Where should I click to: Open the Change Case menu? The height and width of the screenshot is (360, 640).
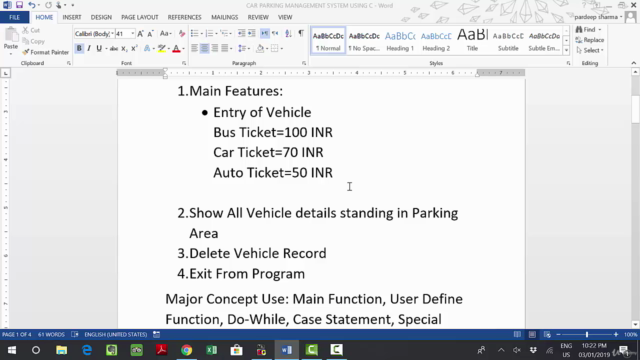tap(165, 34)
